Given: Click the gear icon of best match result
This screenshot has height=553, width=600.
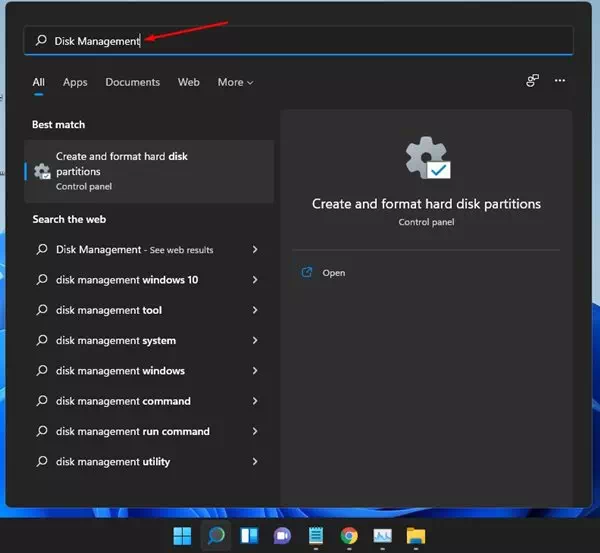Looking at the screenshot, I should point(42,171).
